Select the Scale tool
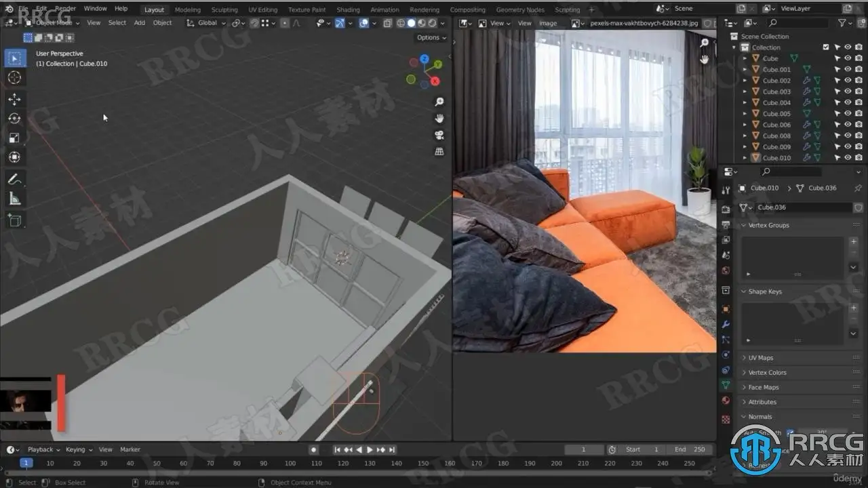 coord(14,138)
